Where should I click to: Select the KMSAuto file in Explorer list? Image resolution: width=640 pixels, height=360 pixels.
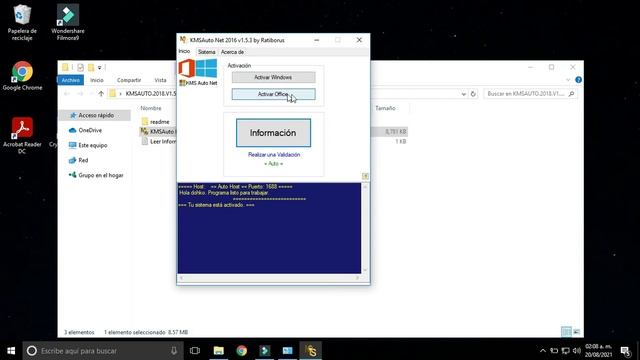[158, 131]
